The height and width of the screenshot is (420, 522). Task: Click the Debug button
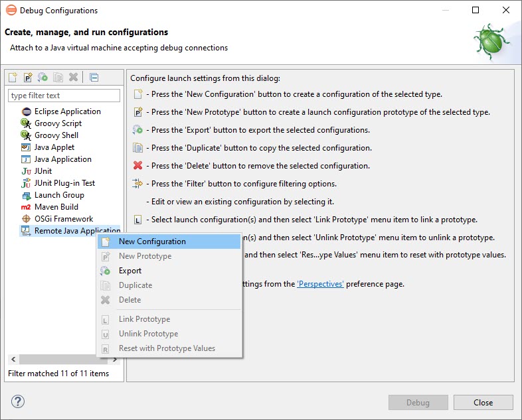tap(418, 403)
